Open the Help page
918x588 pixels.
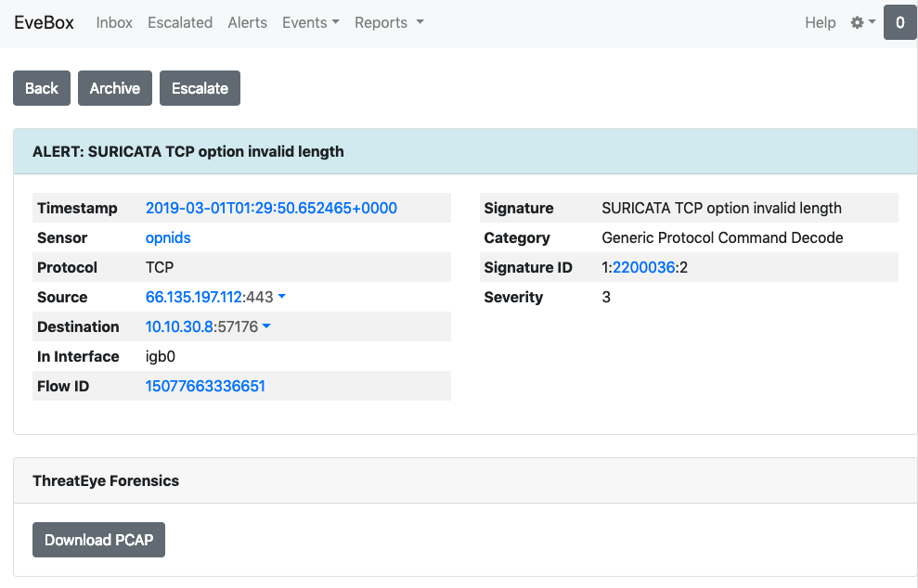click(x=820, y=23)
